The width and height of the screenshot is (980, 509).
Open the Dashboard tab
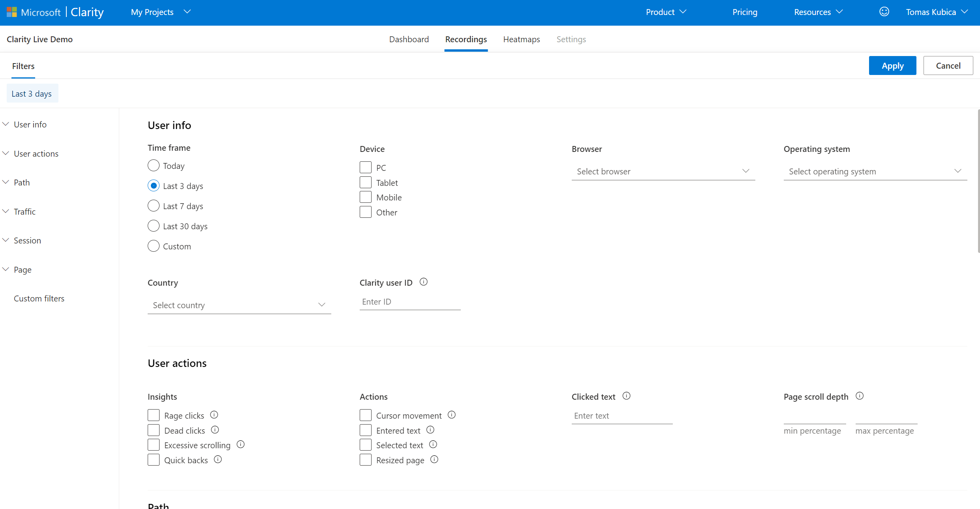409,39
